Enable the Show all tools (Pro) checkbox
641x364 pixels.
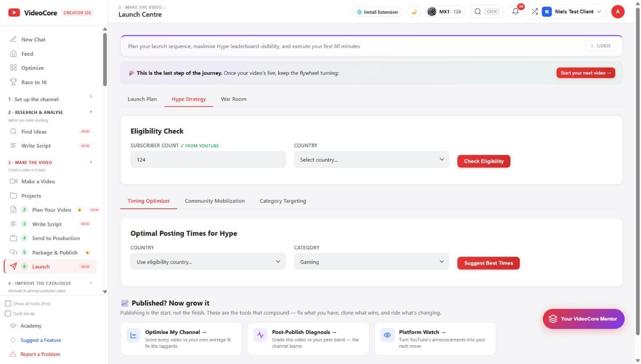pos(8,304)
